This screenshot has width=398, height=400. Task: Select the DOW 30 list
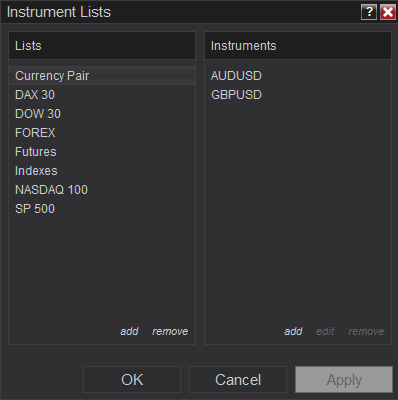[x=102, y=114]
